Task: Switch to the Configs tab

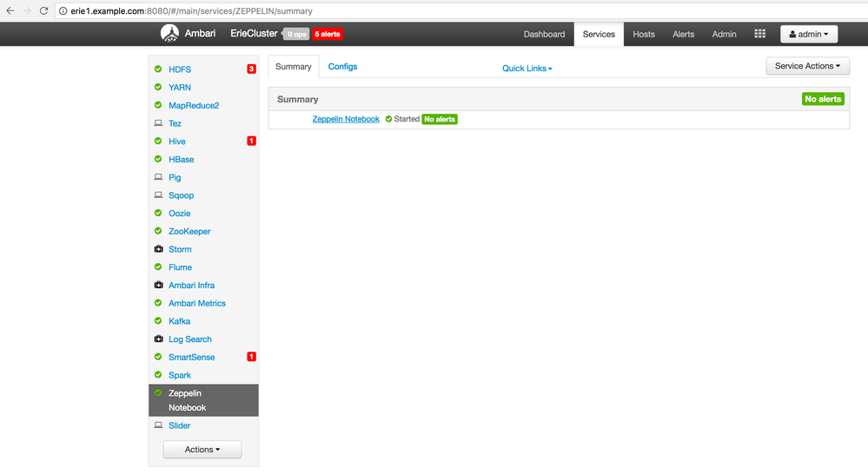Action: [x=342, y=66]
